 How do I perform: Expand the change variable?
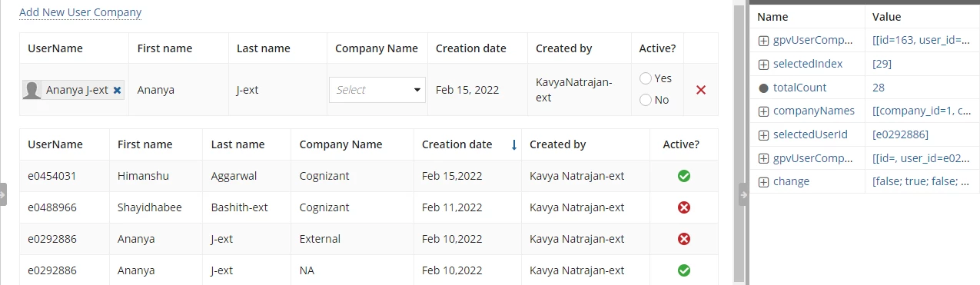pos(763,182)
